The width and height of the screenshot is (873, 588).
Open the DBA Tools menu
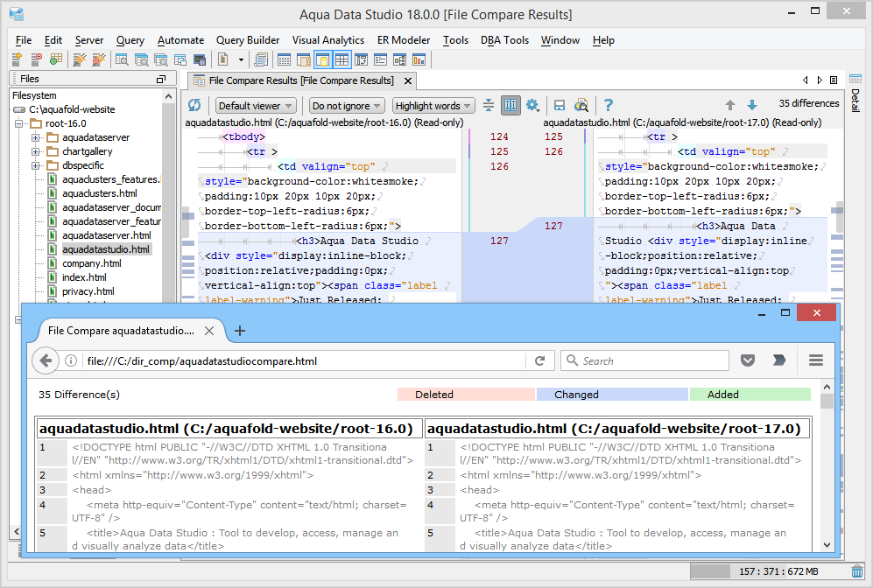coord(504,40)
